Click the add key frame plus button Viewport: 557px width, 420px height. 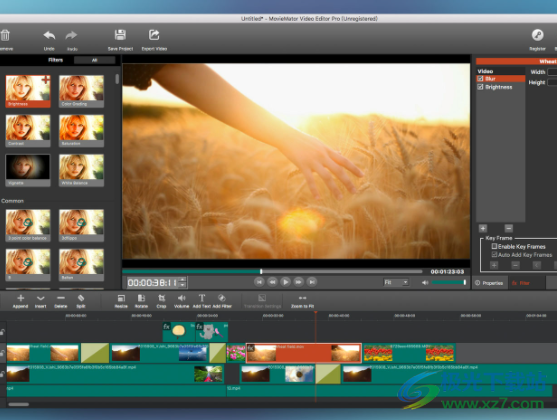tap(494, 265)
